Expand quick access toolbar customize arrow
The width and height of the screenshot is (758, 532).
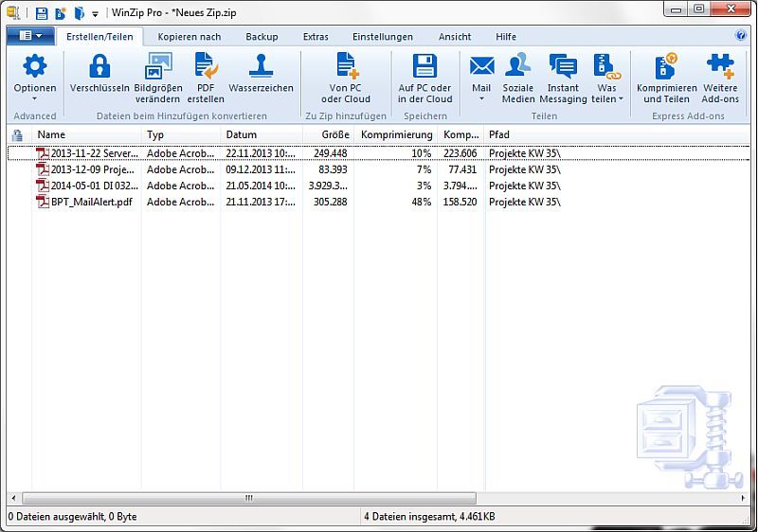click(x=96, y=14)
